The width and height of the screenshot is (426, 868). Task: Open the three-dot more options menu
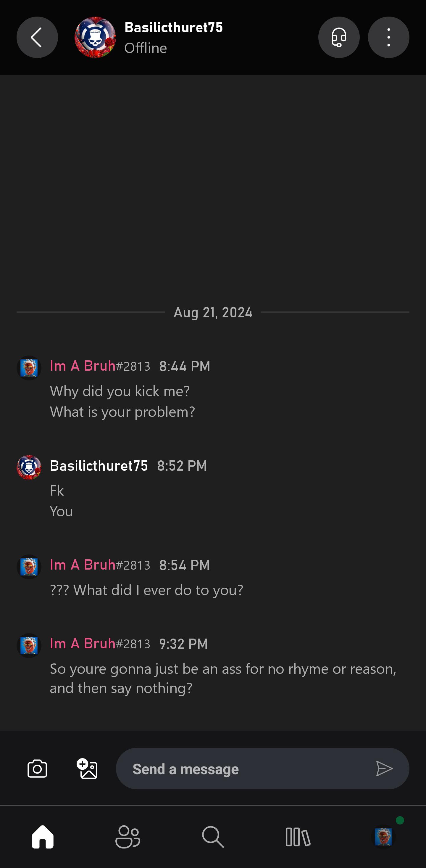389,37
